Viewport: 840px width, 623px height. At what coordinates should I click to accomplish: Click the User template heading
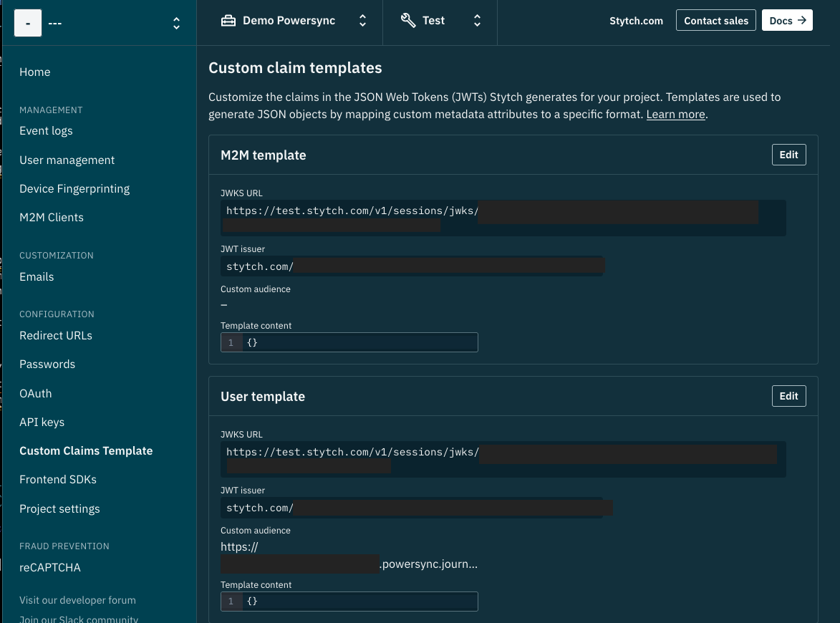pos(263,397)
